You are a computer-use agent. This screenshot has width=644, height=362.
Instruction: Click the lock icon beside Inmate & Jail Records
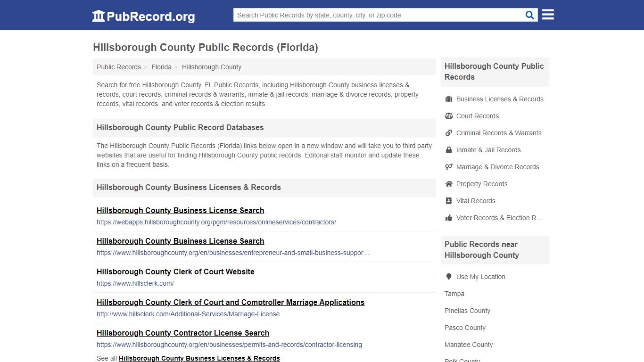click(x=449, y=150)
